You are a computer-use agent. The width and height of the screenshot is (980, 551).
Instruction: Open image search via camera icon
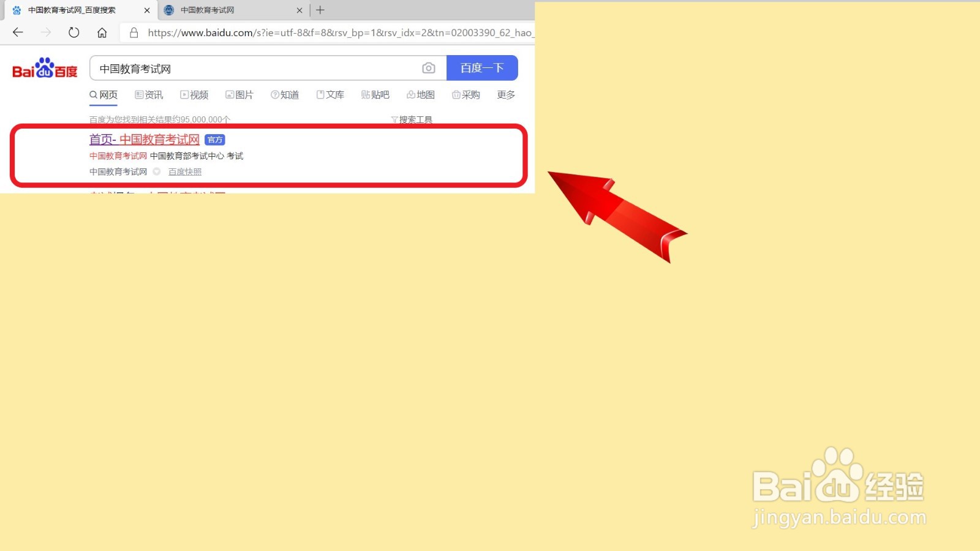pos(429,68)
